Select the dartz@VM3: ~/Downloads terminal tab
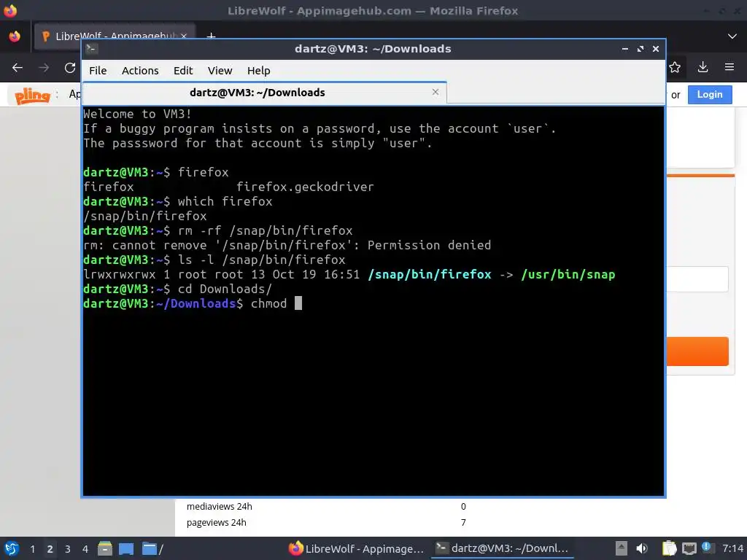 (x=264, y=93)
